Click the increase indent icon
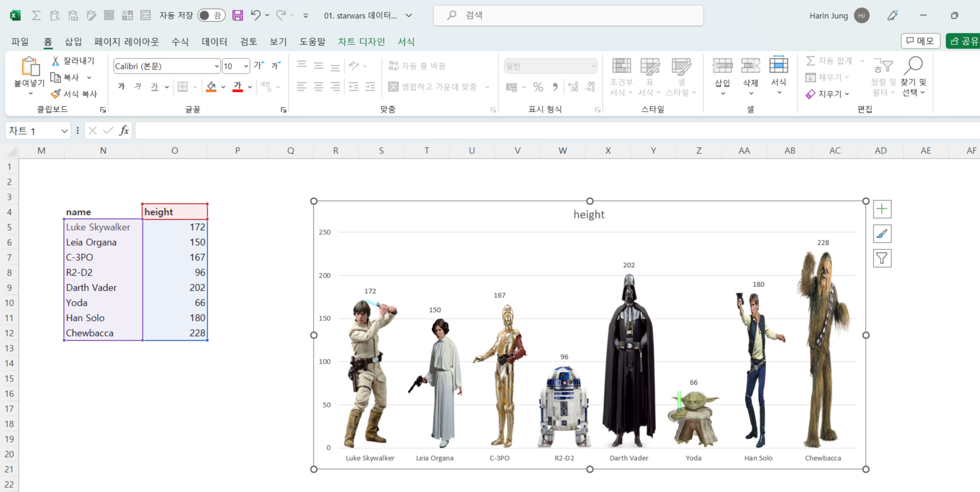 (370, 87)
